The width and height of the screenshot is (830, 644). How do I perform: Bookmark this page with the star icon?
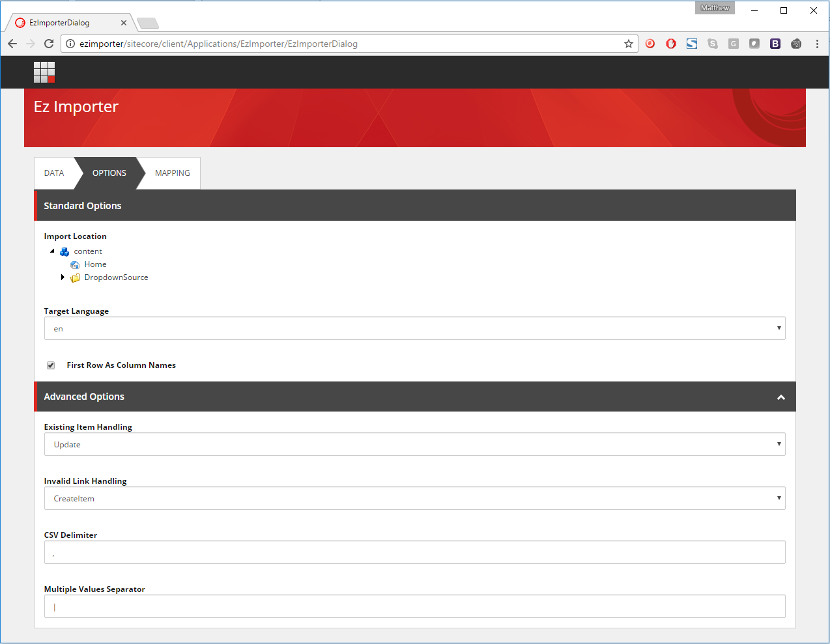tap(629, 44)
